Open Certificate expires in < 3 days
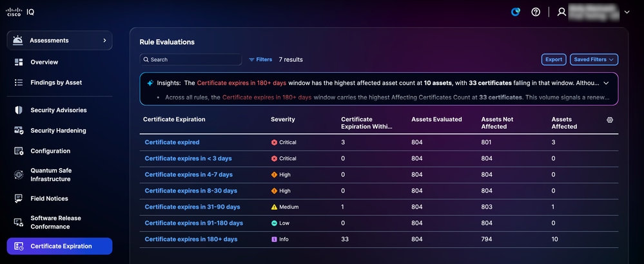The image size is (644, 264). tap(188, 158)
